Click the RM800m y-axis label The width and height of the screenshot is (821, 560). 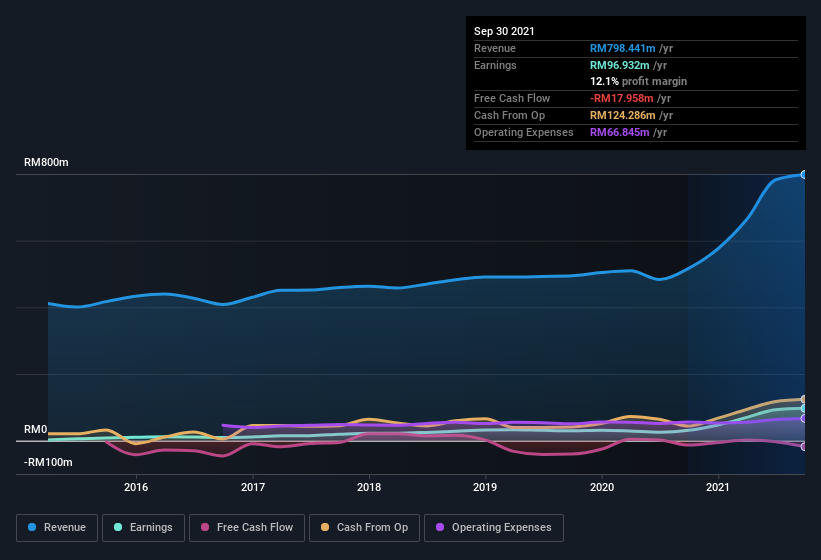[46, 162]
